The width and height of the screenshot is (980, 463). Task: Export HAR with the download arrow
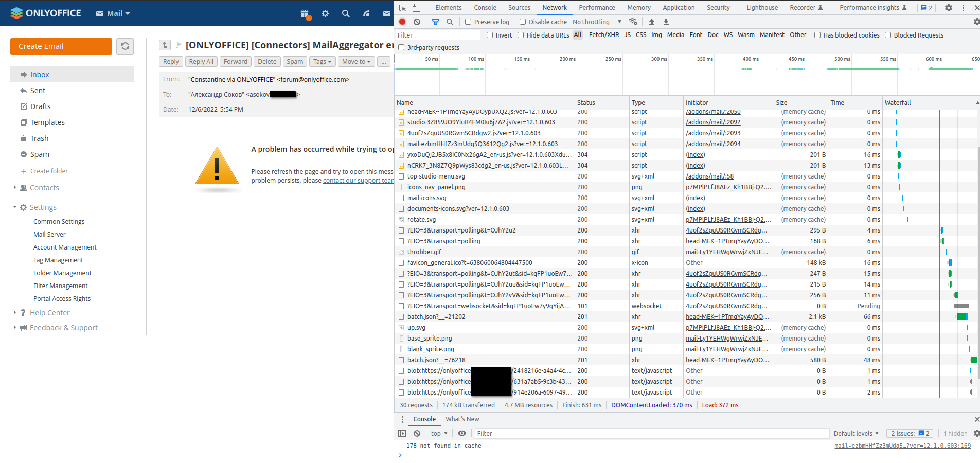666,22
